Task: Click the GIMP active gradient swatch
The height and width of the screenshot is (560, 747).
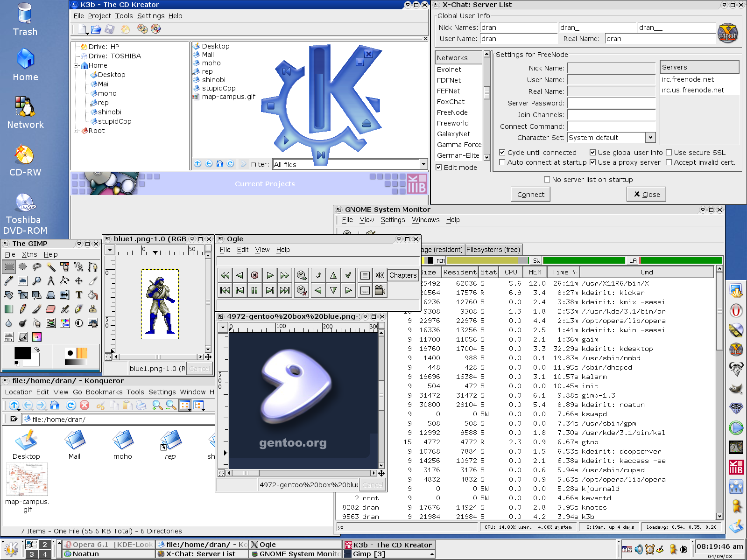Action: click(75, 362)
